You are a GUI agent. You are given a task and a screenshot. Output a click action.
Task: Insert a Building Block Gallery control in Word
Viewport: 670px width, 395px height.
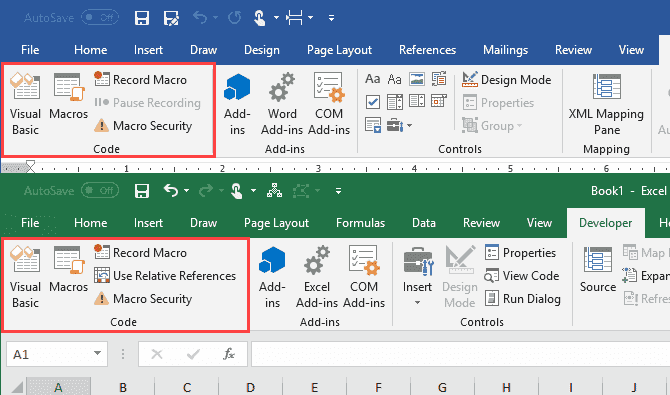pyautogui.click(x=439, y=79)
